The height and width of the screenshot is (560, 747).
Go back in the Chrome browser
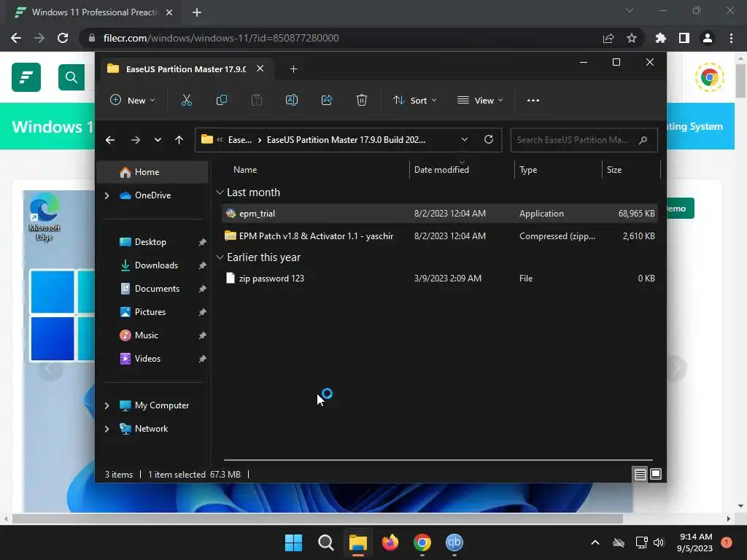tap(16, 38)
